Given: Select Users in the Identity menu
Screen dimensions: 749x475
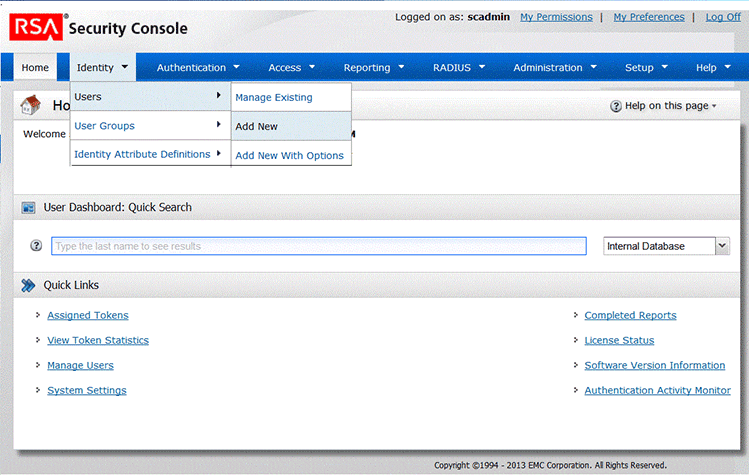Looking at the screenshot, I should pyautogui.click(x=150, y=97).
